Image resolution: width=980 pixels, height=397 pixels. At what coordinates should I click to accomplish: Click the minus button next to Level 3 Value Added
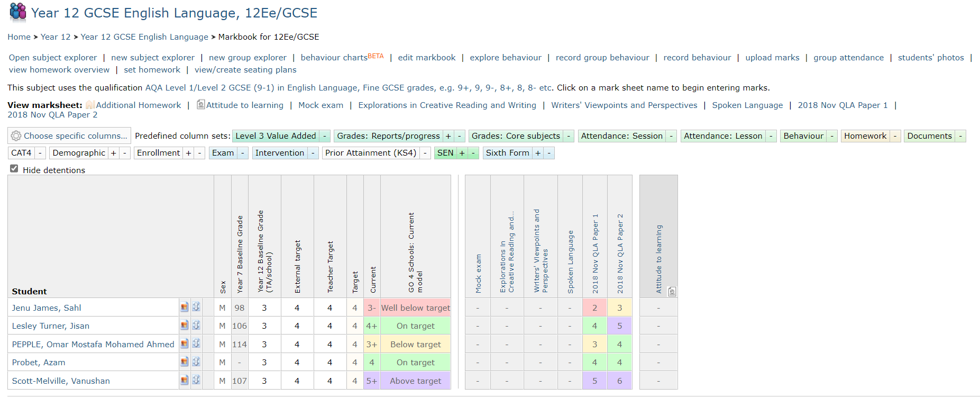(325, 136)
